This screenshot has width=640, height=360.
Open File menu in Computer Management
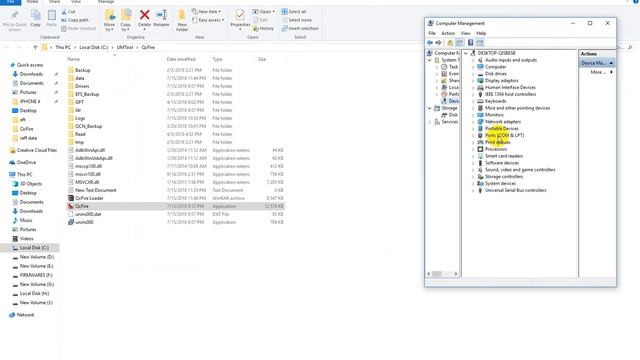(x=432, y=33)
